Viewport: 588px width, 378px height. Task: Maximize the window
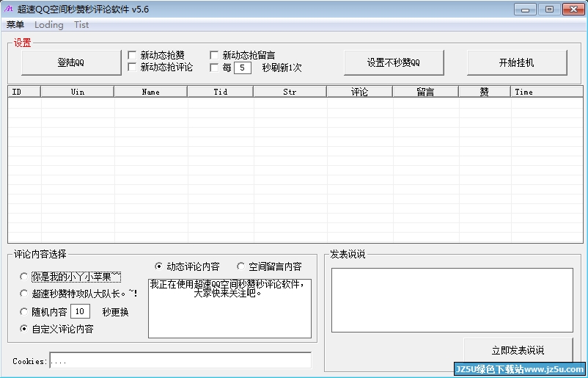(549, 10)
